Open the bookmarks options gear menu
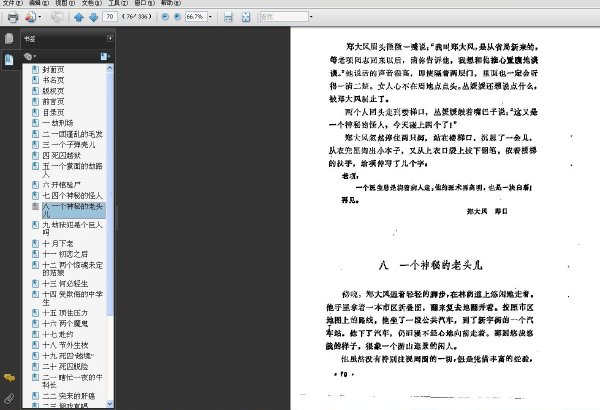The width and height of the screenshot is (600, 410). (x=29, y=57)
